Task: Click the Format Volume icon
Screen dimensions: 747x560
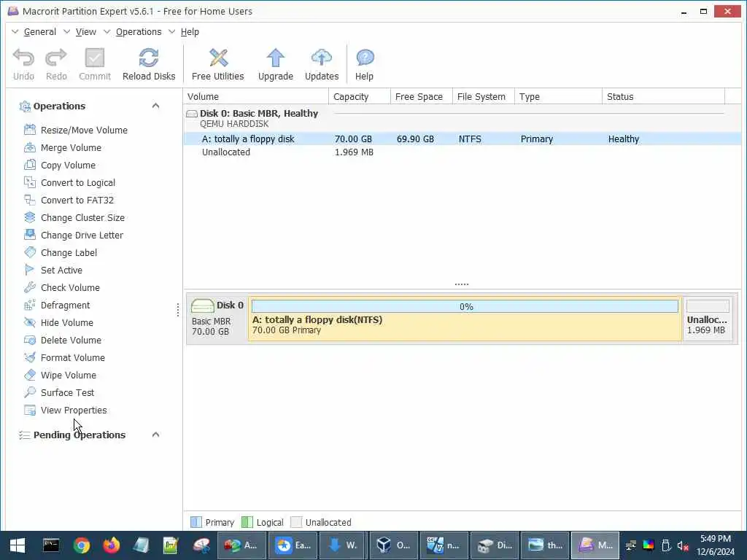Action: pos(30,357)
